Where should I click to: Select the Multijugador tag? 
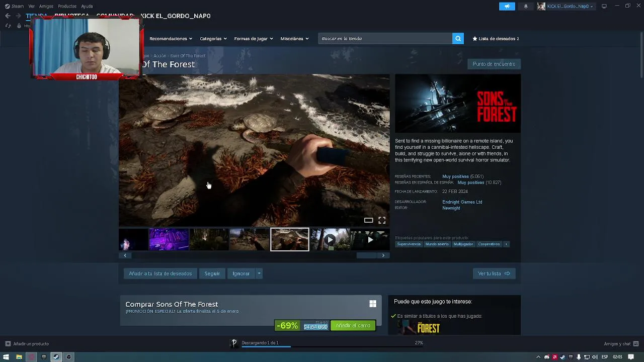(463, 244)
